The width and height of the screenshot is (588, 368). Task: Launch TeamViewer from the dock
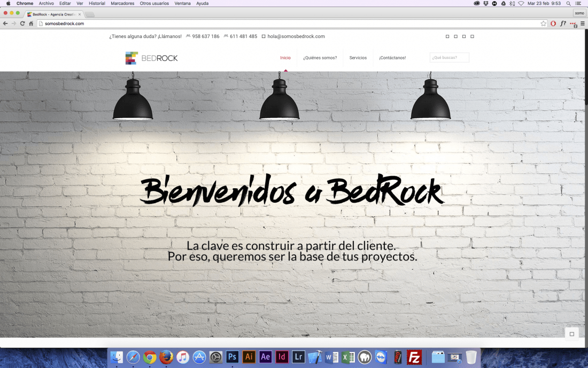pyautogui.click(x=381, y=357)
